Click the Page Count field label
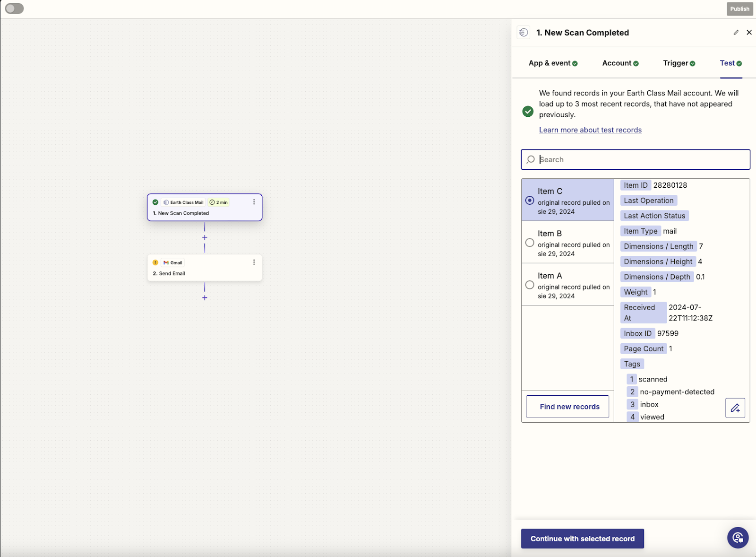 644,348
